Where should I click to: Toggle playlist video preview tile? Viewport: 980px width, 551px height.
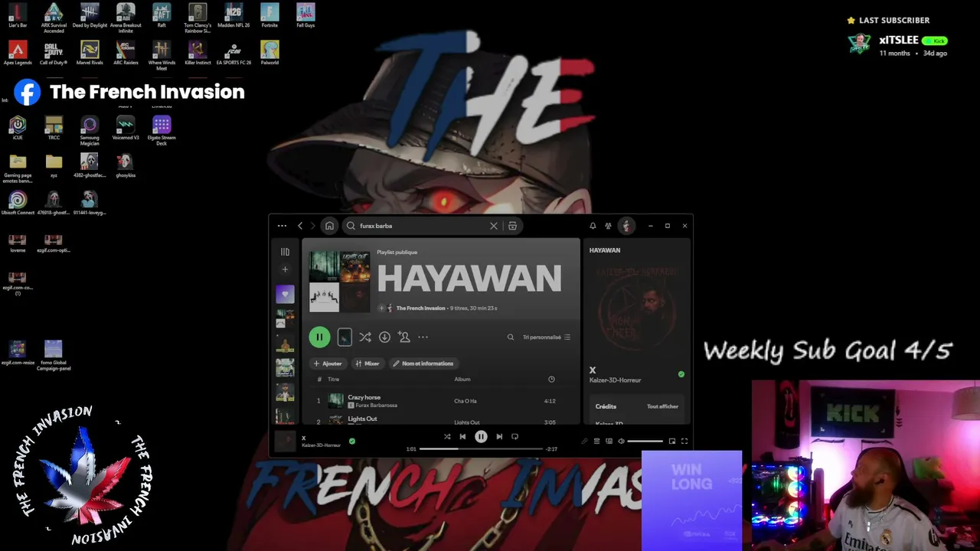345,337
